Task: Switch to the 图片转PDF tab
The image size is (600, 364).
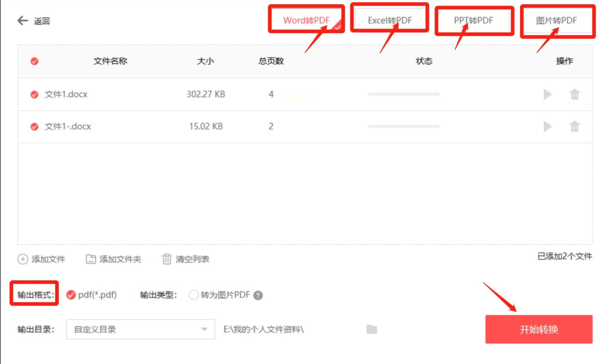Action: point(556,21)
